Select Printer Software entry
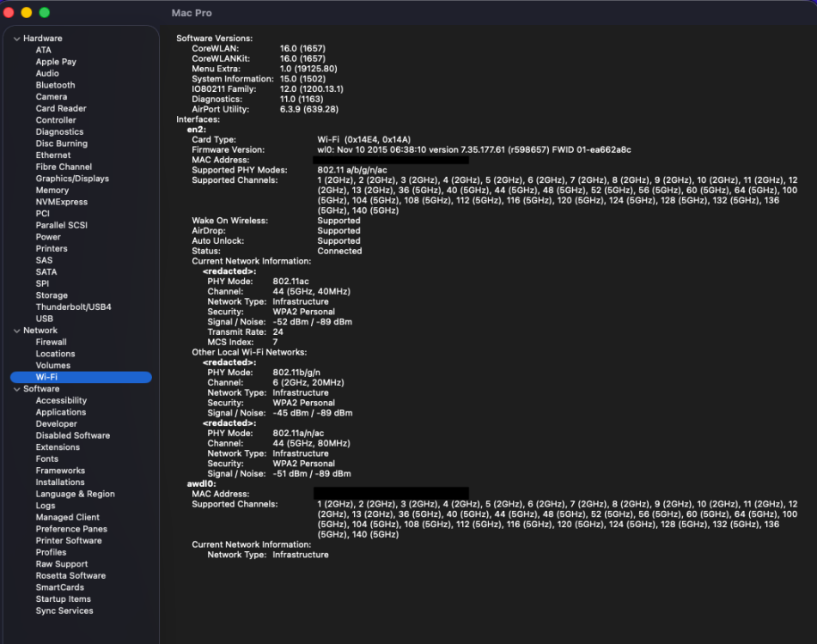817x644 pixels. pyautogui.click(x=69, y=540)
